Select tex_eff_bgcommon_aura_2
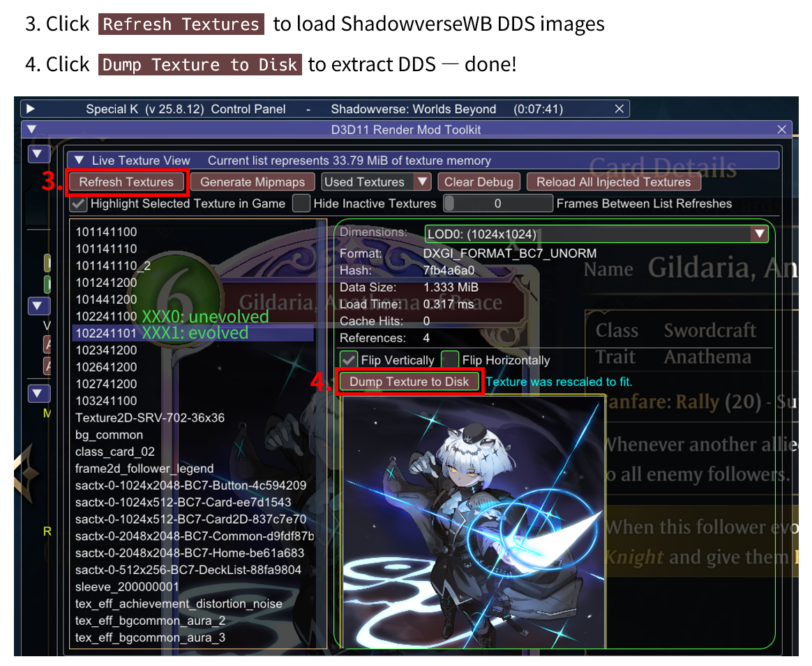 click(x=150, y=621)
